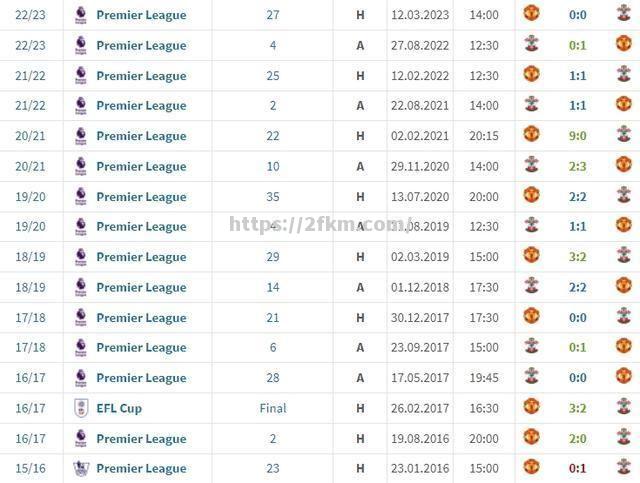Open the EFL Cup competition link

[119, 408]
